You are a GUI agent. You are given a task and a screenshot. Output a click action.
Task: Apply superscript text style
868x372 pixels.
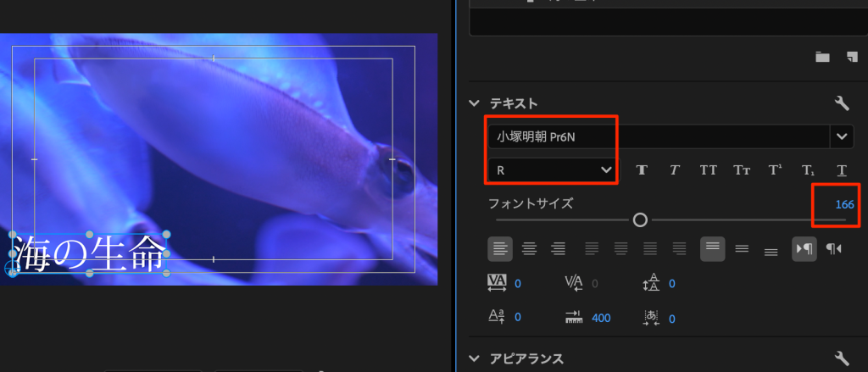click(x=774, y=169)
